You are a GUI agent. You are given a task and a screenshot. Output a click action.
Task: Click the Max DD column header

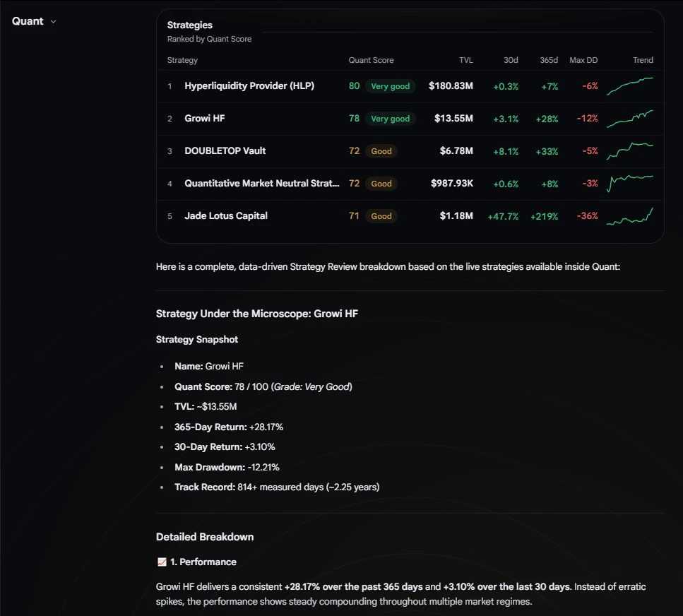point(583,60)
